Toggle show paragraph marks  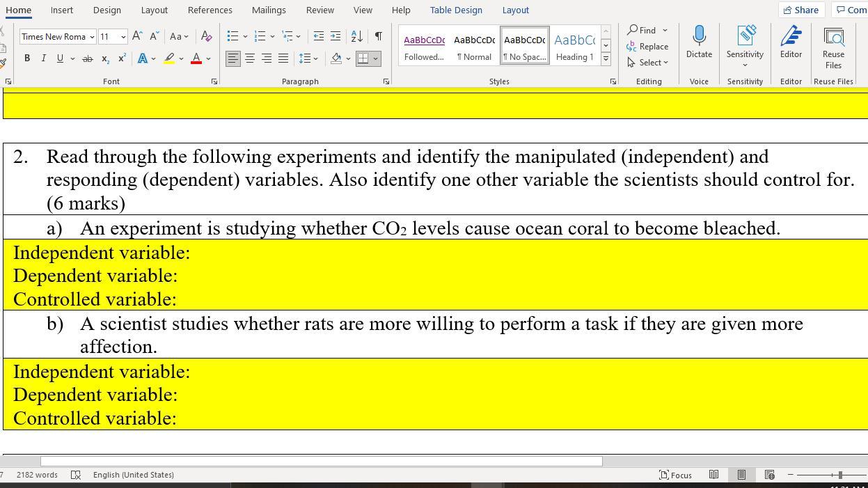click(378, 36)
